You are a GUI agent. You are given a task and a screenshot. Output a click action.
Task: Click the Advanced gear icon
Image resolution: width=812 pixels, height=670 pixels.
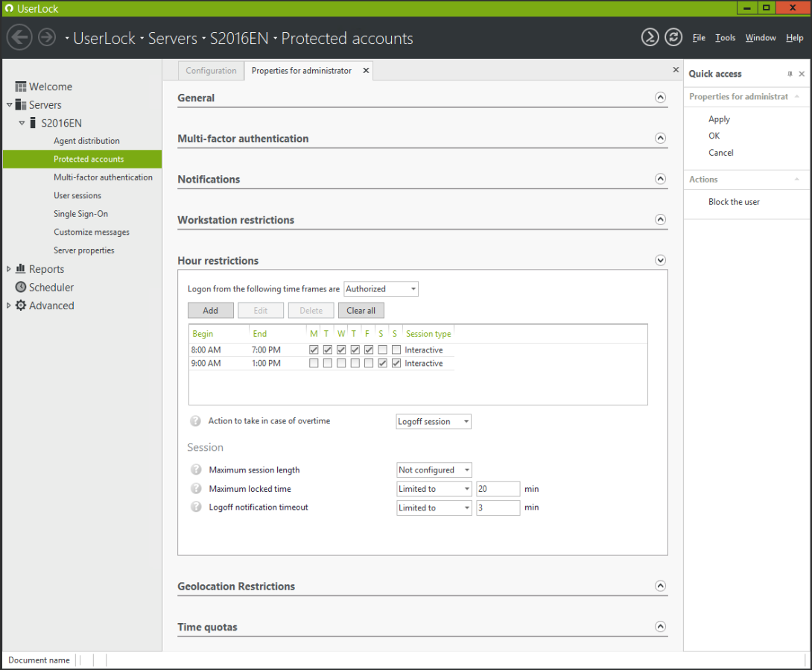coord(21,306)
